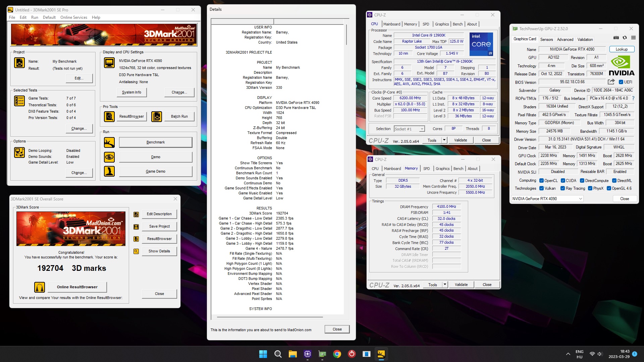Click the network Wi-Fi icon in tray

click(592, 354)
